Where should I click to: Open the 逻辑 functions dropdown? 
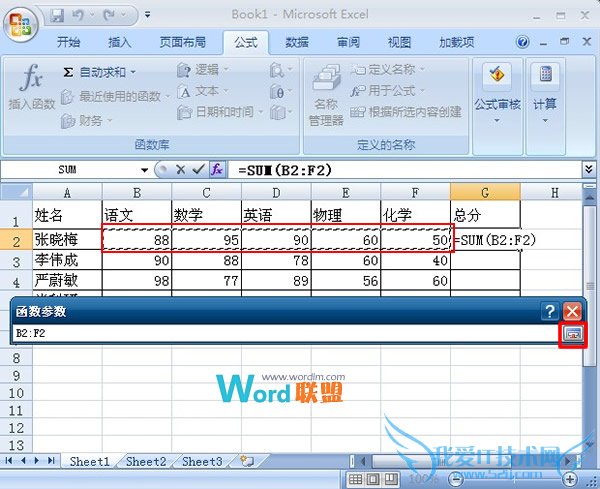coord(203,70)
